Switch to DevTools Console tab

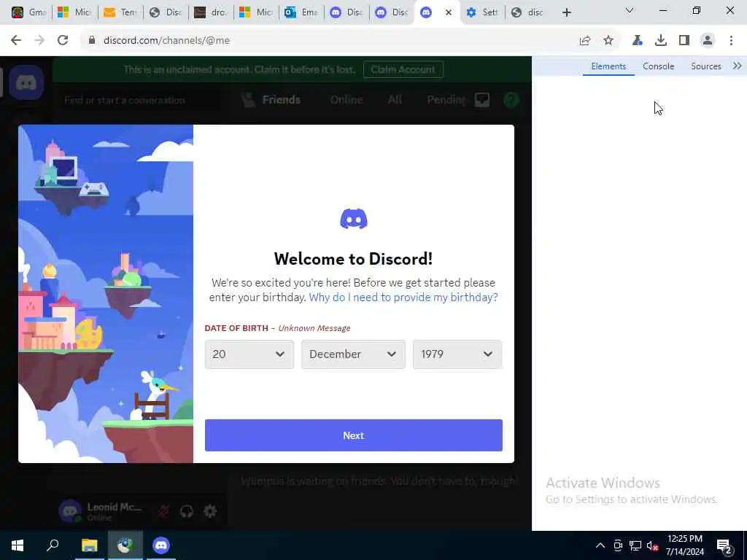coord(659,66)
